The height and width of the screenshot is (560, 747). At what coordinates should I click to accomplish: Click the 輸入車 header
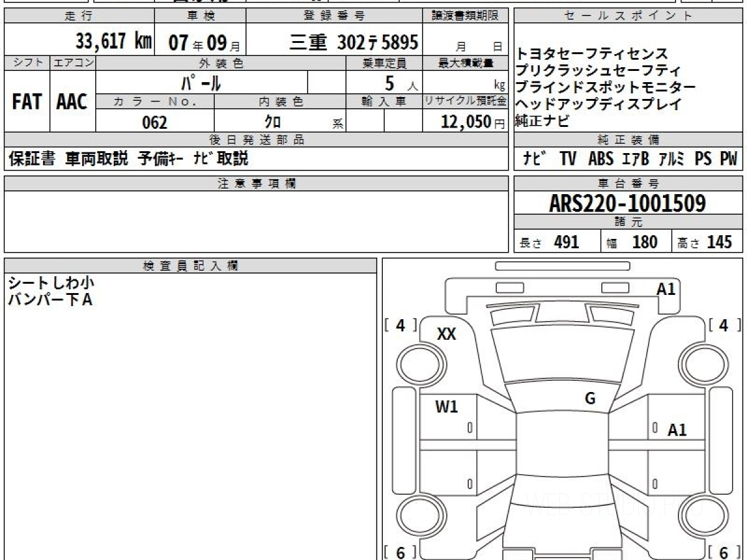pos(384,101)
